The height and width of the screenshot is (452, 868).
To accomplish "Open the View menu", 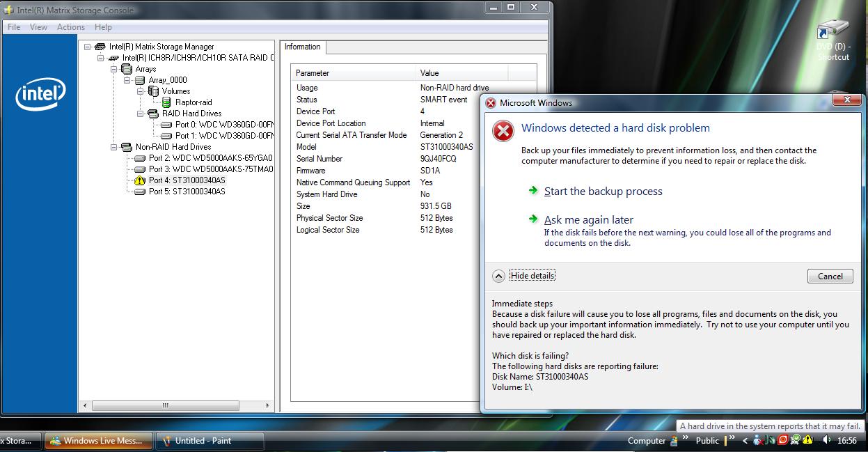I will [39, 27].
